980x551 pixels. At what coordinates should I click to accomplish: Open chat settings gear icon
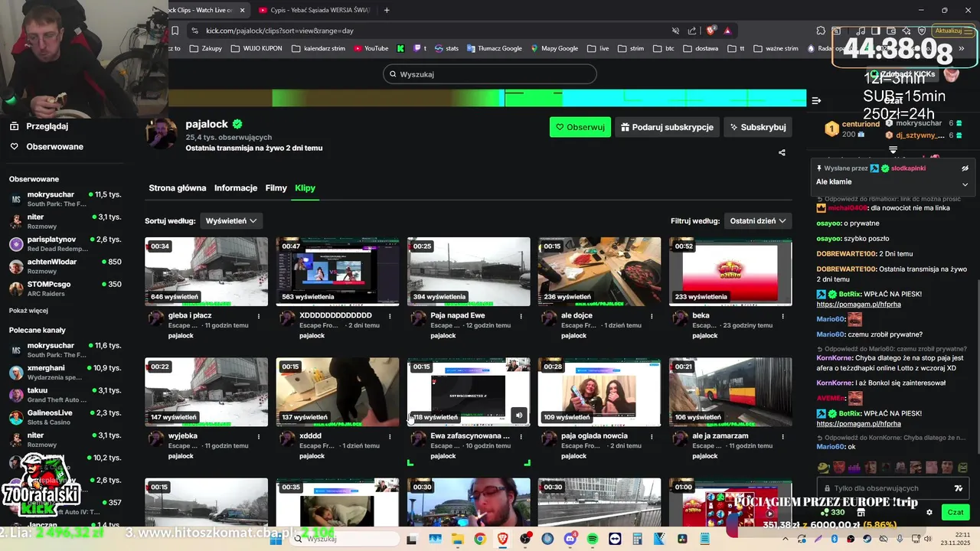[929, 512]
